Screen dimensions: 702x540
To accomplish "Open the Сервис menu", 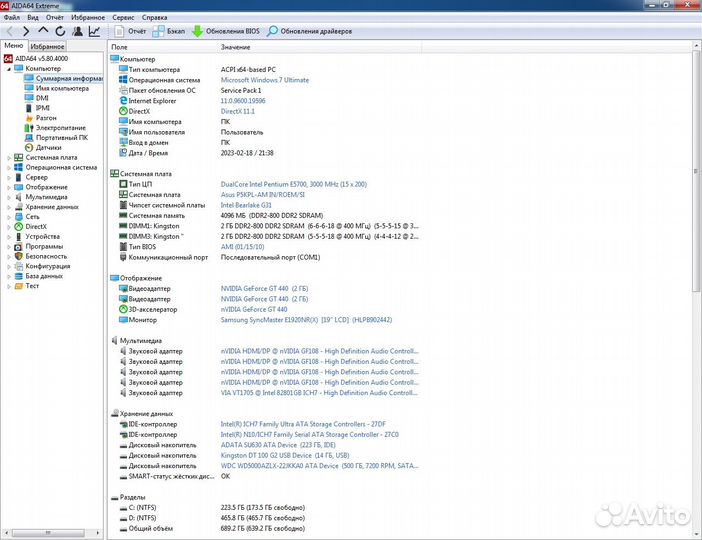I will 123,17.
